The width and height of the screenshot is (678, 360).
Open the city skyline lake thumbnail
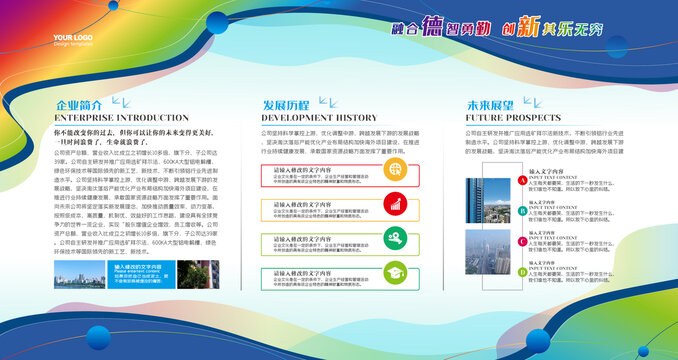point(80,274)
